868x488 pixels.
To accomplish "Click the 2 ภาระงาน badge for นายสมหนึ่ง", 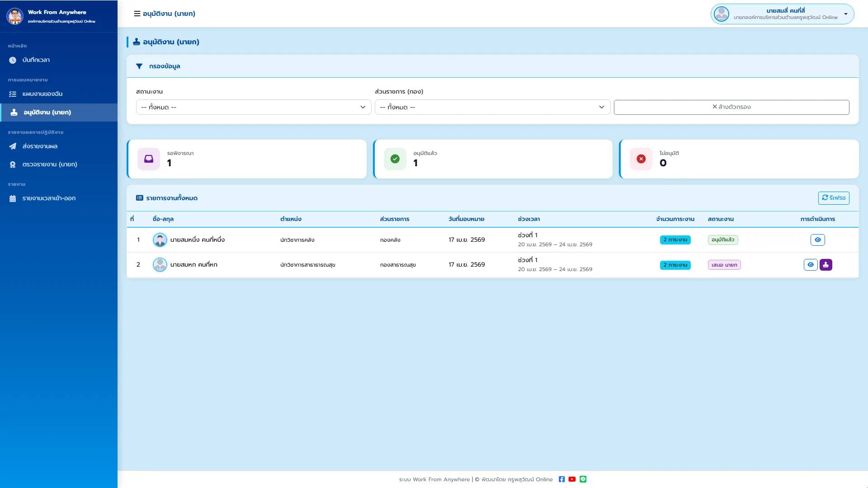I will (x=675, y=240).
